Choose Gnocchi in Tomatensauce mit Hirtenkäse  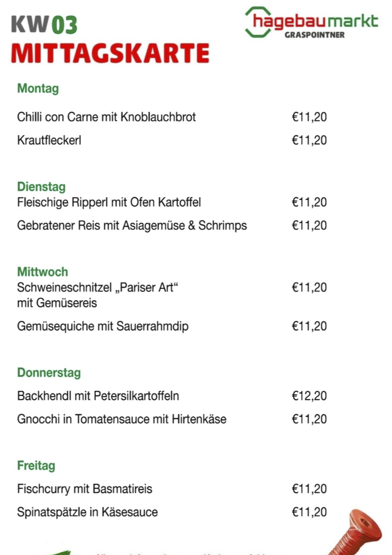[122, 419]
